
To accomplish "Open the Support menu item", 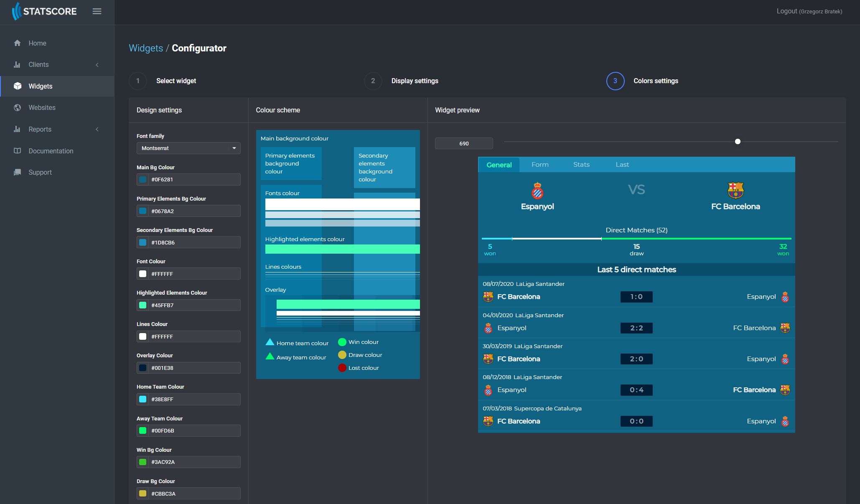I will 57,172.
